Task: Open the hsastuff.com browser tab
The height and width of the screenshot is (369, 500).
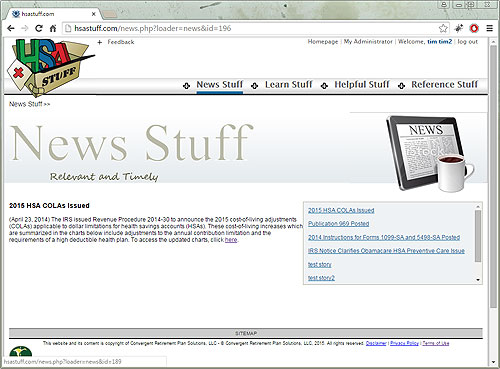Action: 53,14
